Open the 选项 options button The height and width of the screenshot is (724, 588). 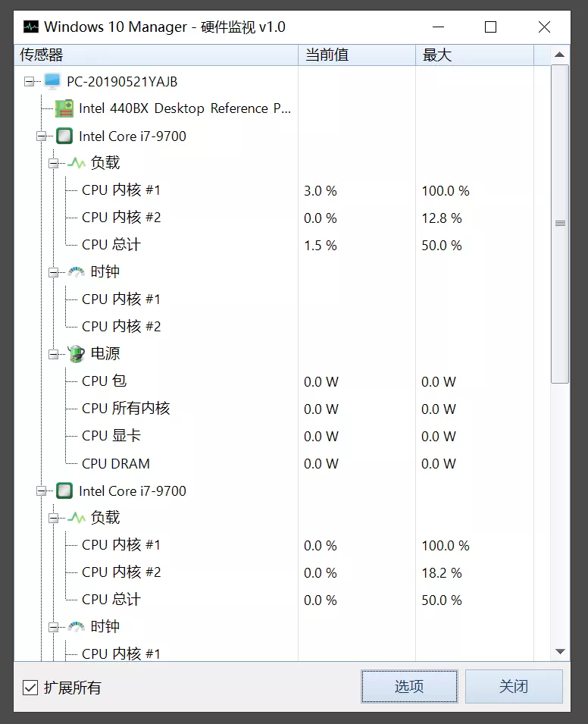click(x=409, y=687)
